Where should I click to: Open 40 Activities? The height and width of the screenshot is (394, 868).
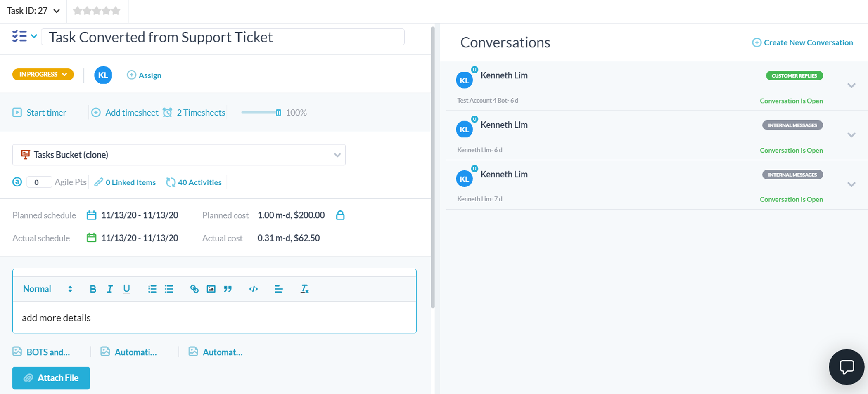199,182
